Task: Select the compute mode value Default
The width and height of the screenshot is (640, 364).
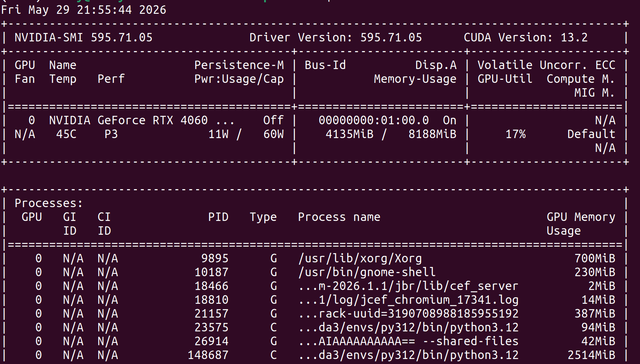Action: click(591, 134)
